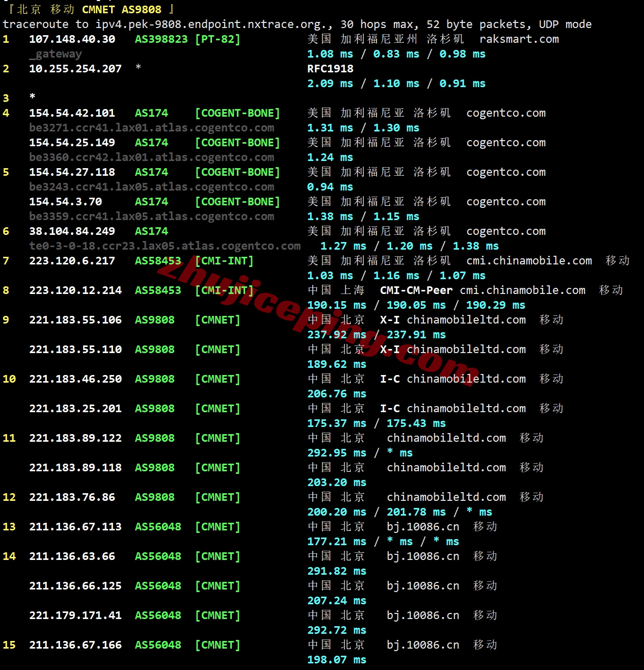Click latency value '190.15 ms'
This screenshot has height=670, width=644.
[337, 305]
